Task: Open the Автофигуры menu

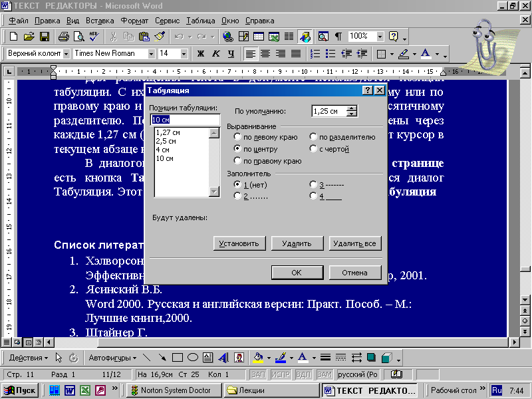Action: click(x=112, y=358)
